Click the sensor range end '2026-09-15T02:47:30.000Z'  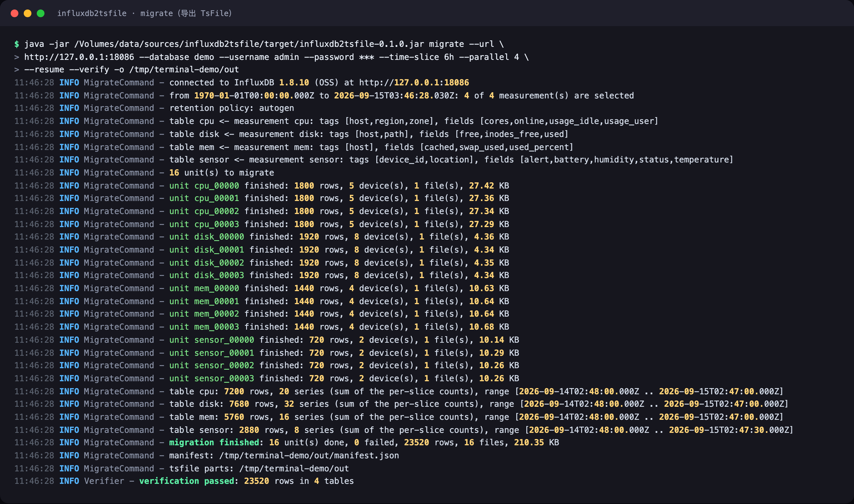coord(729,430)
